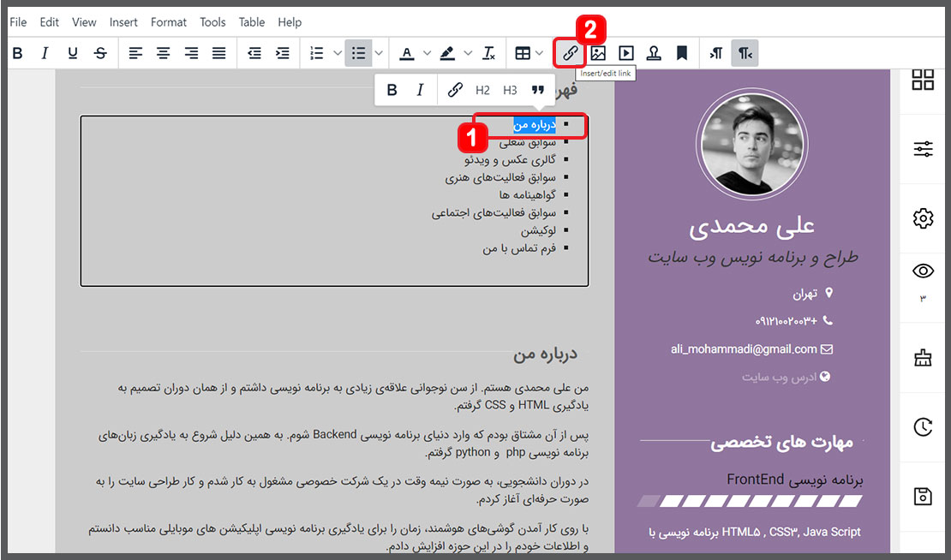
Task: Open the settings gear in right sidebar
Action: 923,218
